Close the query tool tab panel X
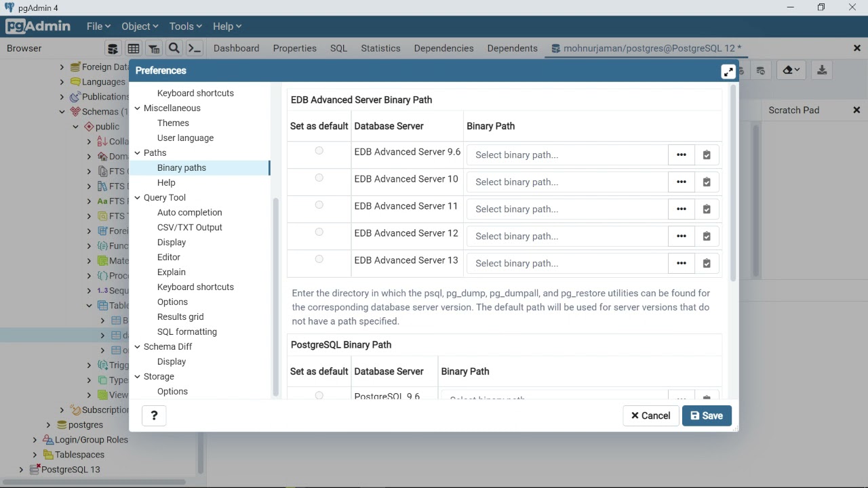Screen dimensions: 868x488 tap(857, 48)
